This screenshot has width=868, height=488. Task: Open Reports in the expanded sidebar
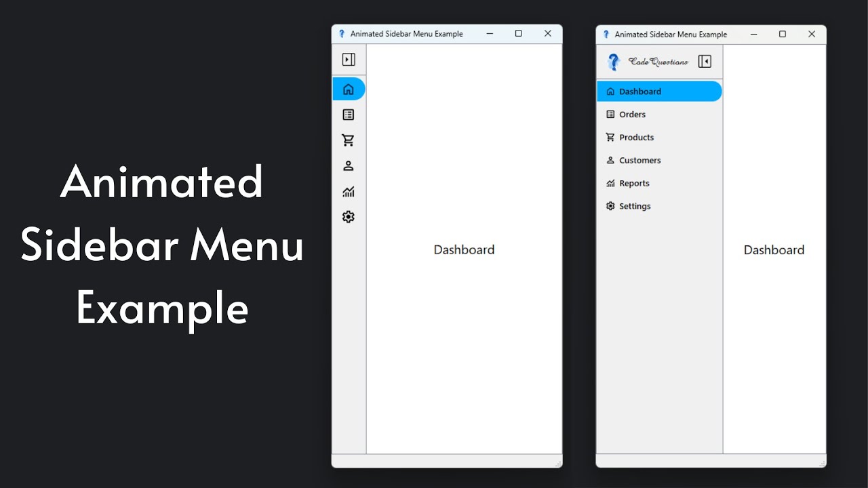pos(659,184)
